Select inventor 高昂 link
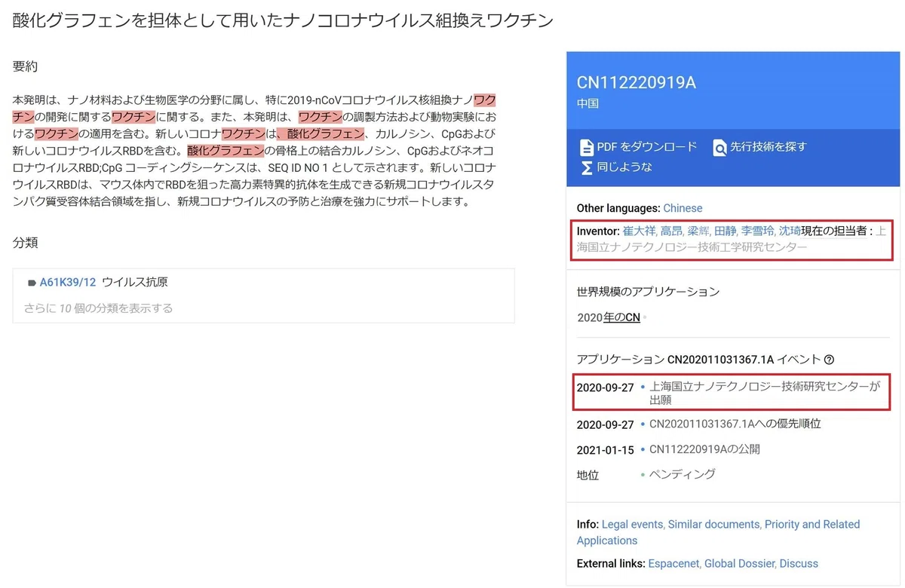The image size is (905, 588). tap(670, 231)
